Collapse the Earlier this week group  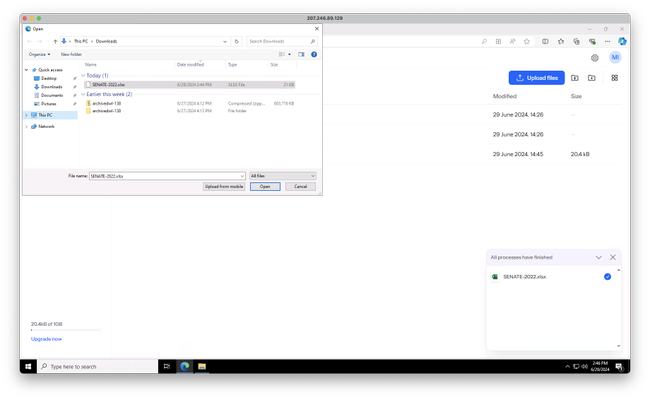click(x=83, y=95)
